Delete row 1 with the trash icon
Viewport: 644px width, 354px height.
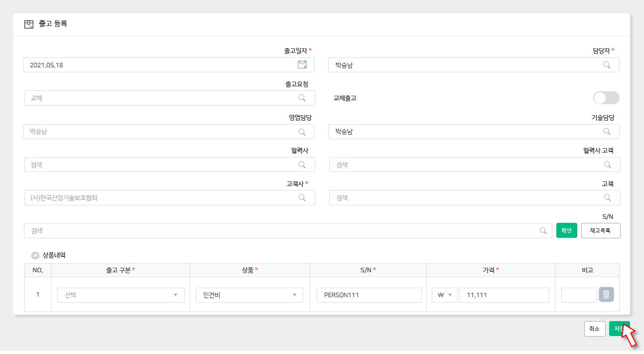click(x=606, y=295)
